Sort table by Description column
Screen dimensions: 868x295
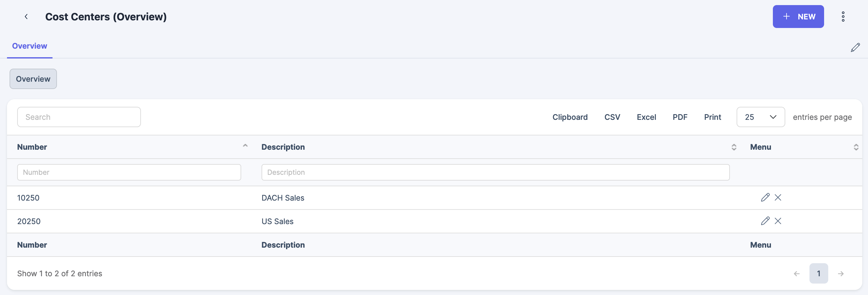coord(283,147)
